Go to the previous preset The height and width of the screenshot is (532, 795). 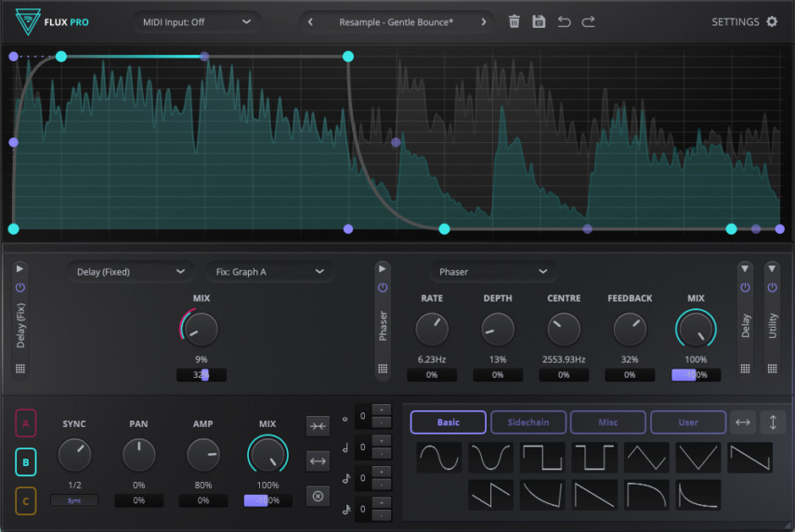(310, 21)
